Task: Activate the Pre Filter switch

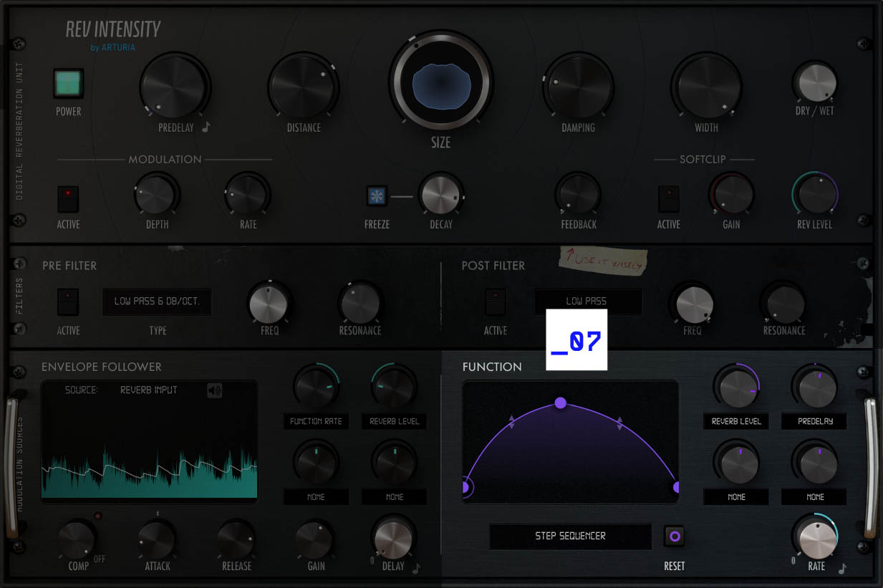Action: tap(68, 302)
